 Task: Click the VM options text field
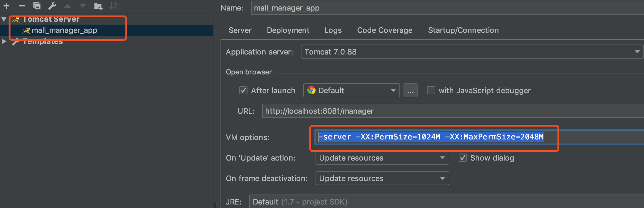pos(479,137)
